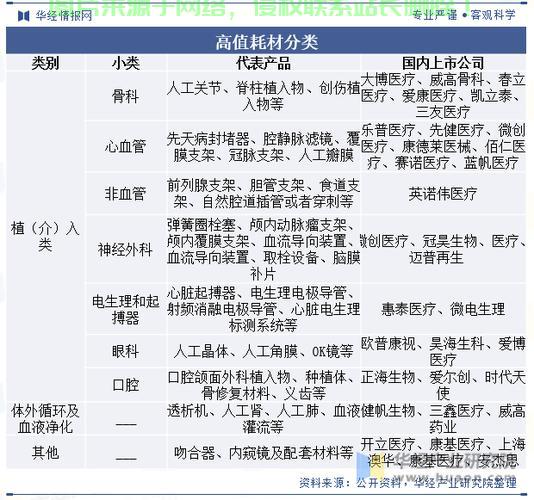Click the 健帆生物、三鑫医疗 companies cell
The image size is (534, 500).
pos(443,419)
